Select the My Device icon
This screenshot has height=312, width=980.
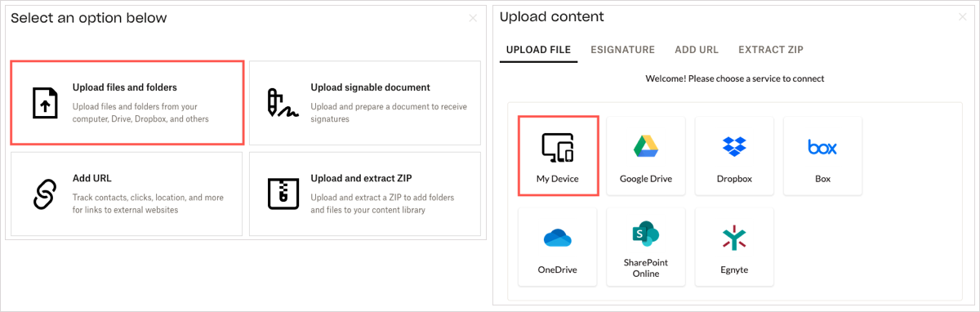558,147
